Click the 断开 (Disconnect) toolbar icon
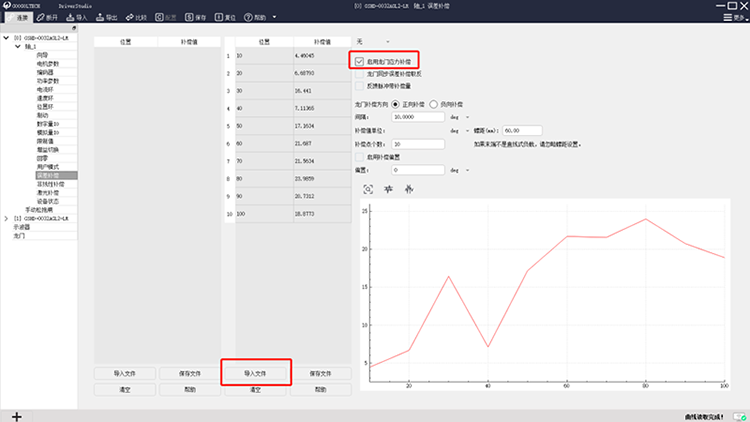 pyautogui.click(x=46, y=18)
